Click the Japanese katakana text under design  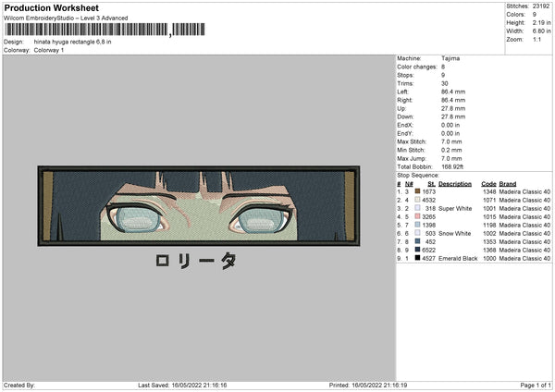196,261
